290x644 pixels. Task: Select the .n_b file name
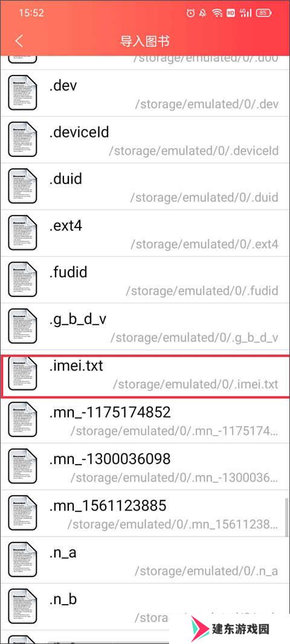63,599
